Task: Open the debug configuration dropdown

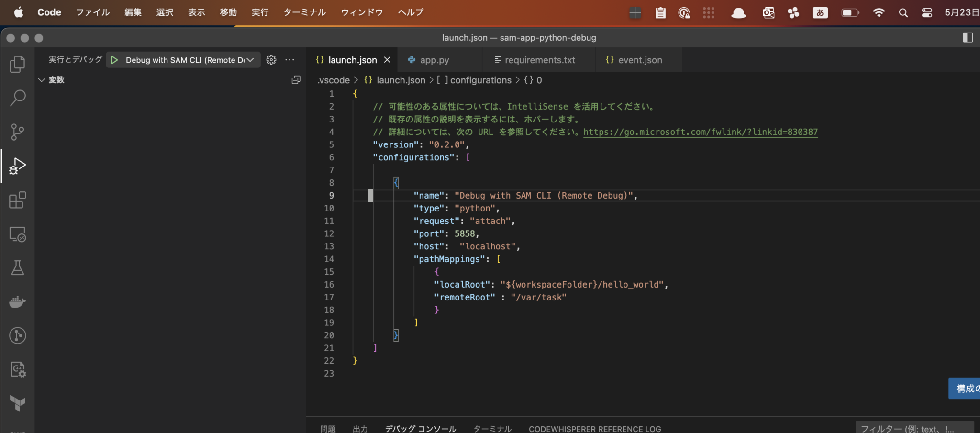Action: [x=250, y=60]
